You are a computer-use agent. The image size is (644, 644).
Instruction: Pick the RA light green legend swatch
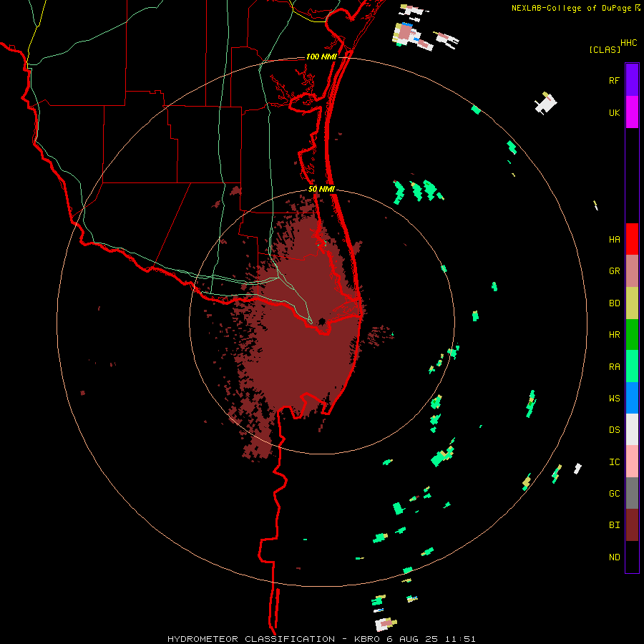click(632, 366)
